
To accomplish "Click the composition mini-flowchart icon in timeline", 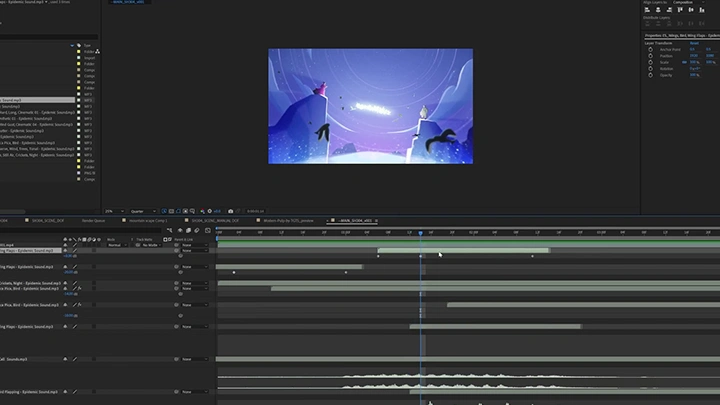I will click(170, 231).
